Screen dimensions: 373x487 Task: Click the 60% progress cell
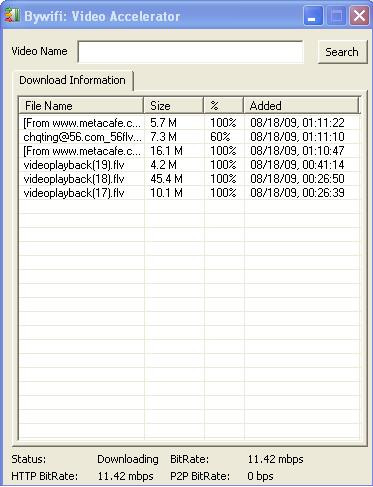coord(220,137)
